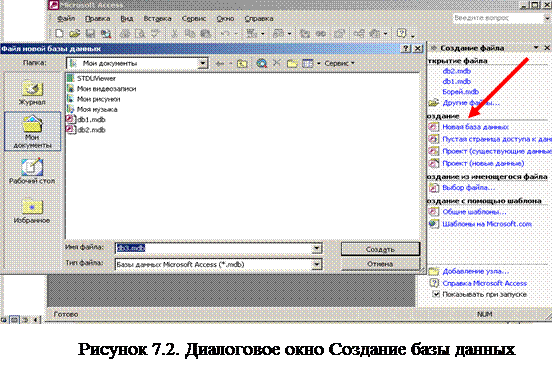The image size is (552, 378).
Task: Open the Сервис menu in dialog toolbar
Action: (339, 63)
